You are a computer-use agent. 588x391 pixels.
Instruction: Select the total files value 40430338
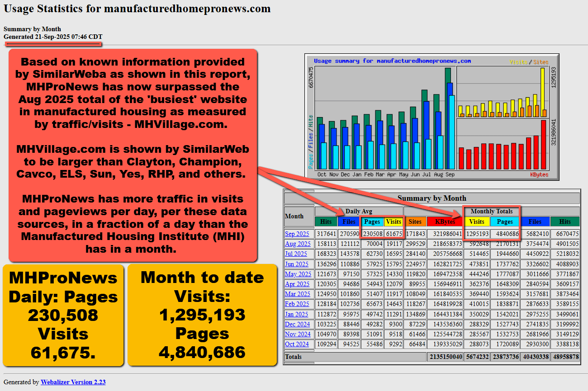coord(535,357)
